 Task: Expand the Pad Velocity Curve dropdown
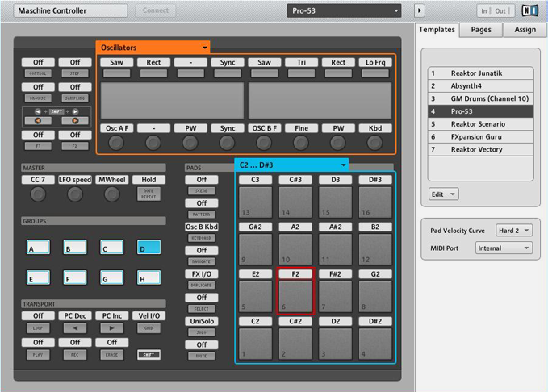[x=513, y=231]
